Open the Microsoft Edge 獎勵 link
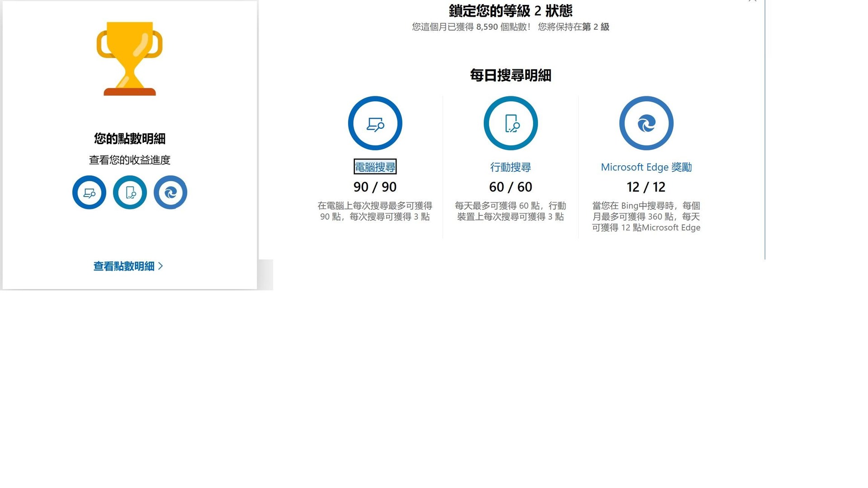Image resolution: width=868 pixels, height=488 pixels. (646, 167)
